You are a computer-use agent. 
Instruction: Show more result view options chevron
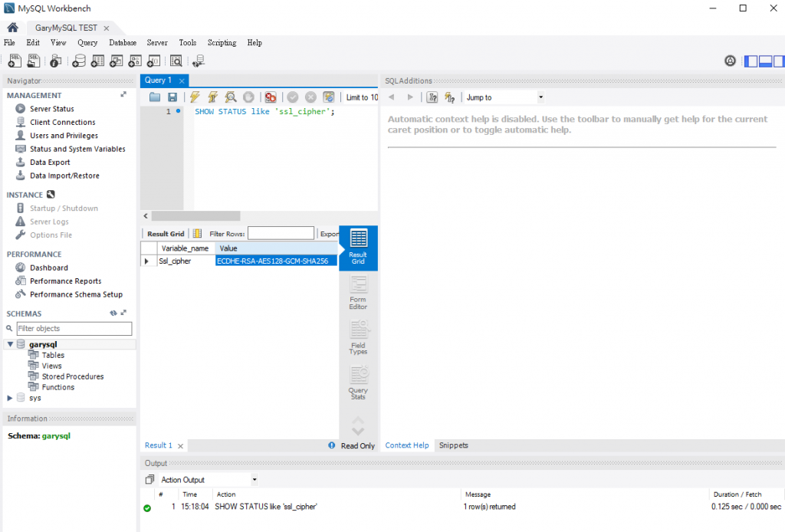tap(358, 432)
